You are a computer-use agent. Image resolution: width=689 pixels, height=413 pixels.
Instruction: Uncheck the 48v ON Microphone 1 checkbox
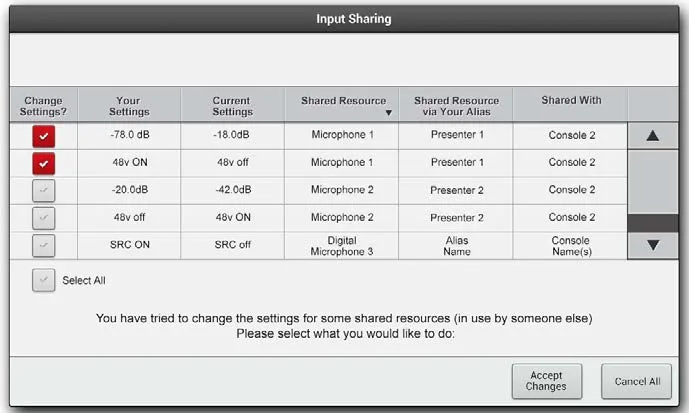pyautogui.click(x=44, y=163)
